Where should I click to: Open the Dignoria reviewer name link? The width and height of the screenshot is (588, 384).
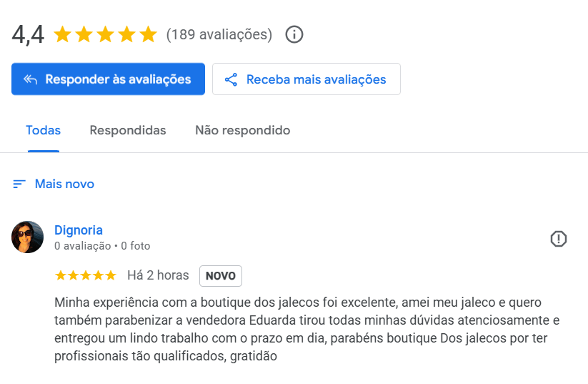[79, 230]
